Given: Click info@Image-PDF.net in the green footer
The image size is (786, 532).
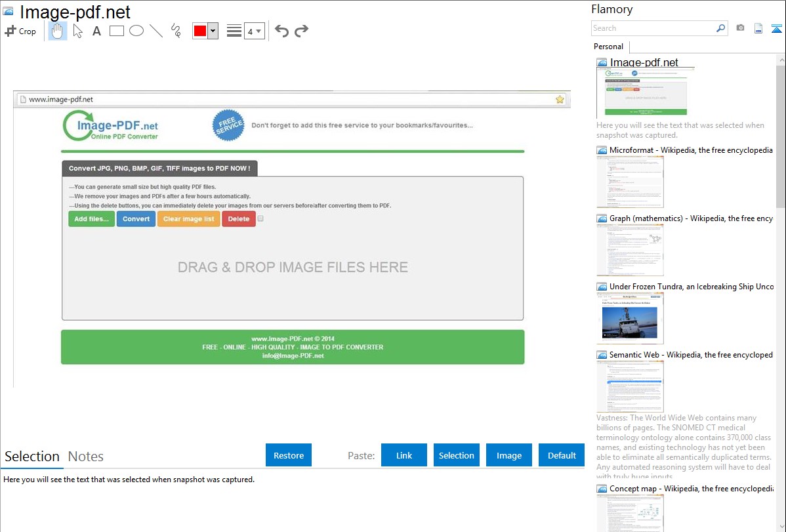Looking at the screenshot, I should point(293,356).
